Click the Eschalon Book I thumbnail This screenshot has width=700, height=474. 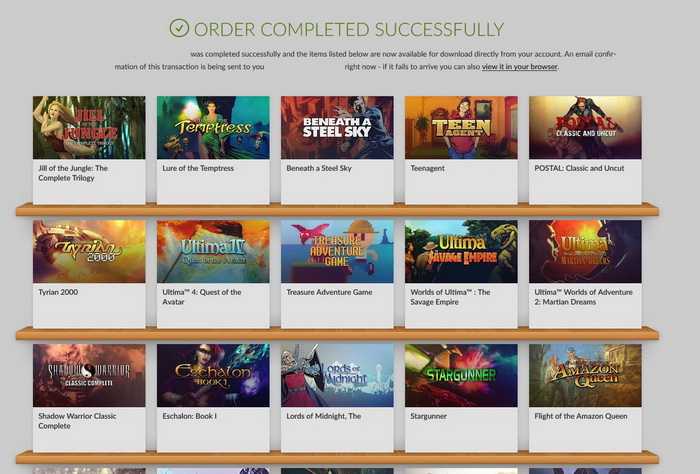click(213, 375)
